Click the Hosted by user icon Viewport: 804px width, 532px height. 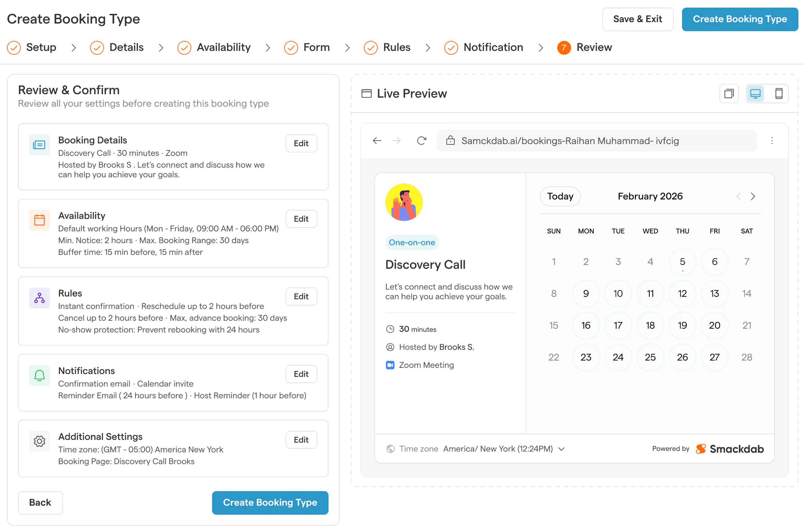click(390, 347)
